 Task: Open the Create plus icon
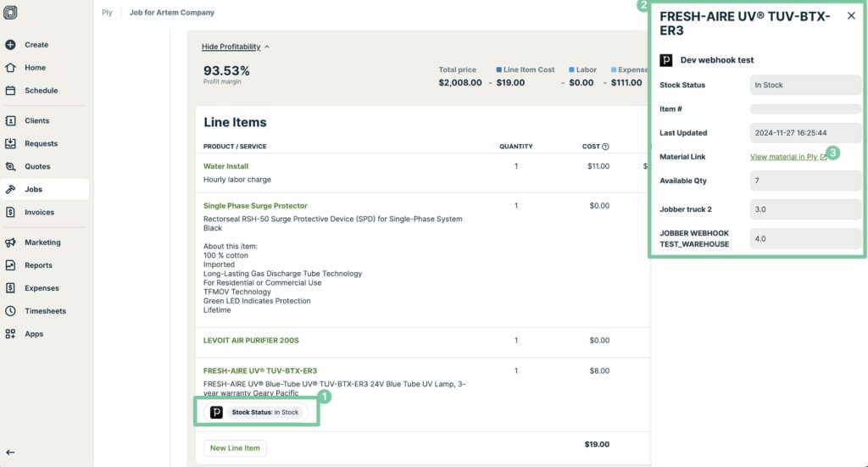(x=10, y=45)
